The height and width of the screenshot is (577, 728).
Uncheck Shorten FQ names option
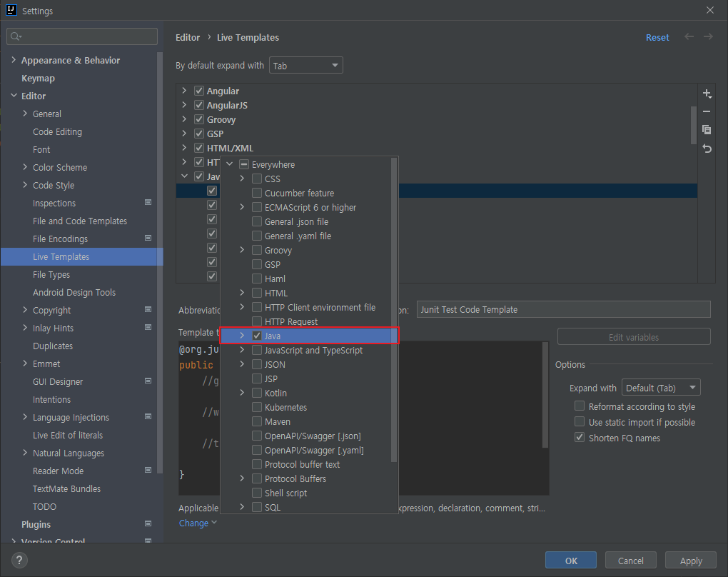point(580,438)
